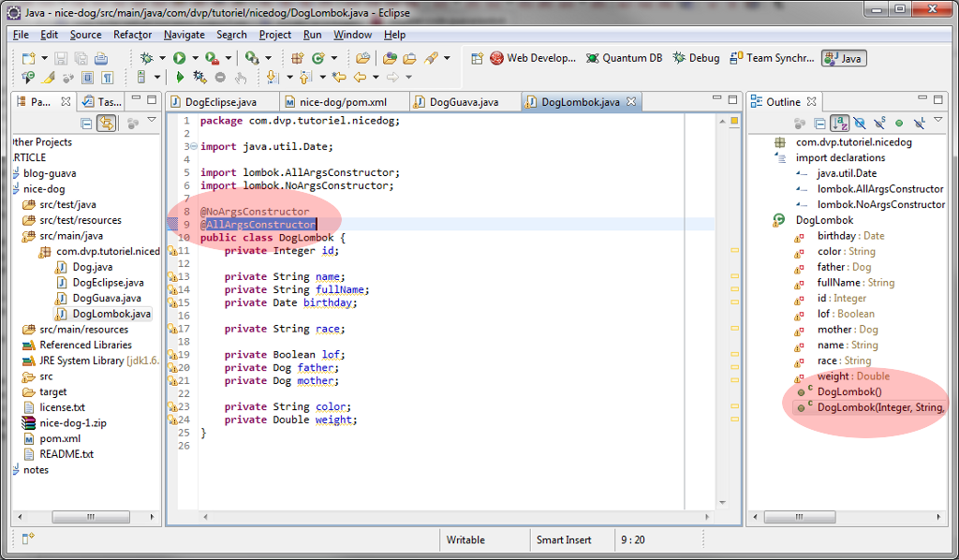This screenshot has height=560, width=959.
Task: Select pom.xml in Package Explorer
Action: point(58,438)
